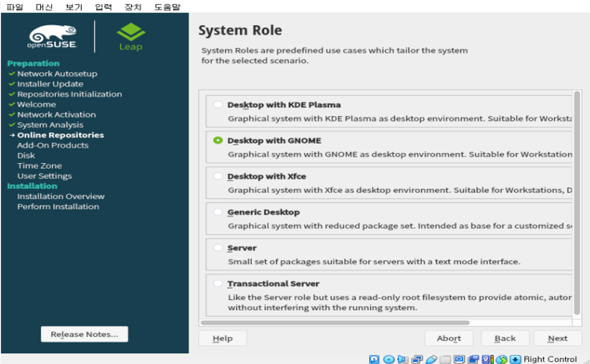Click the USB devices status icon
Image resolution: width=590 pixels, height=364 pixels.
tap(431, 359)
